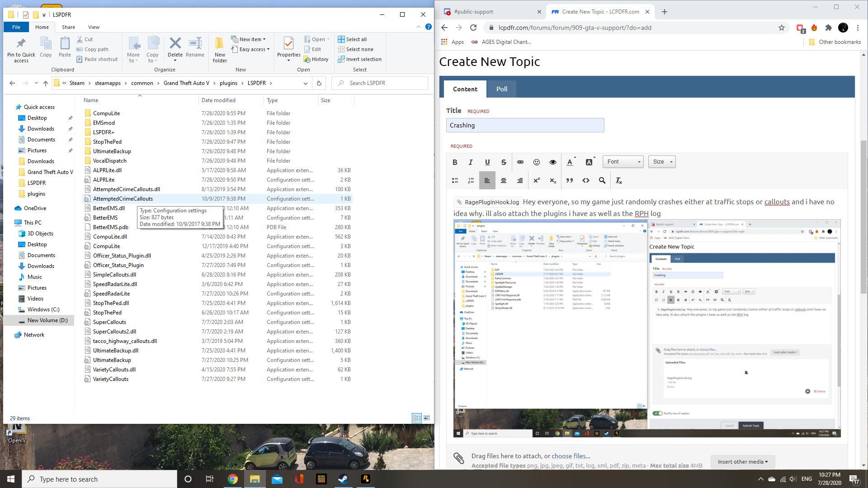Toggle spoiler eye icon in editor

(553, 162)
